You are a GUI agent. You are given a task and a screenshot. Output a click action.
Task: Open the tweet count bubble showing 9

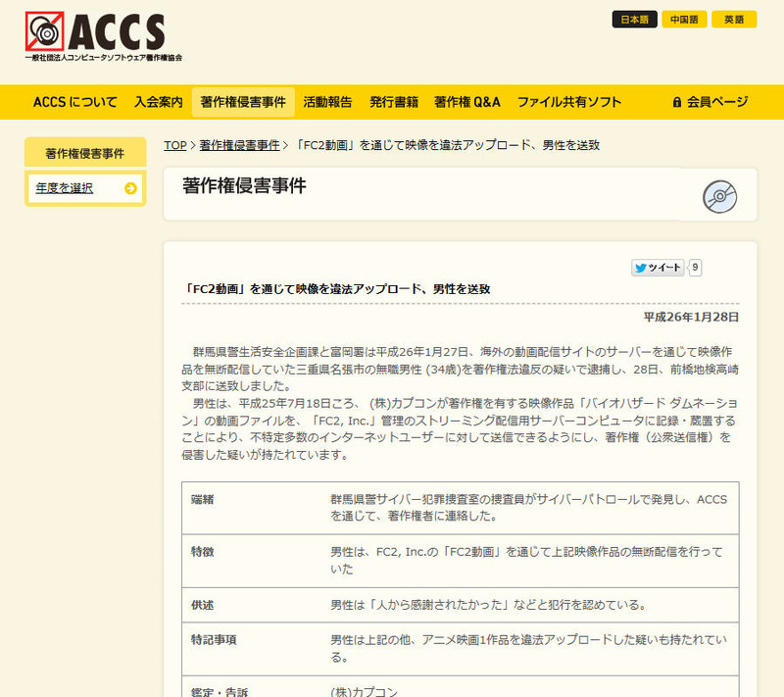click(695, 268)
